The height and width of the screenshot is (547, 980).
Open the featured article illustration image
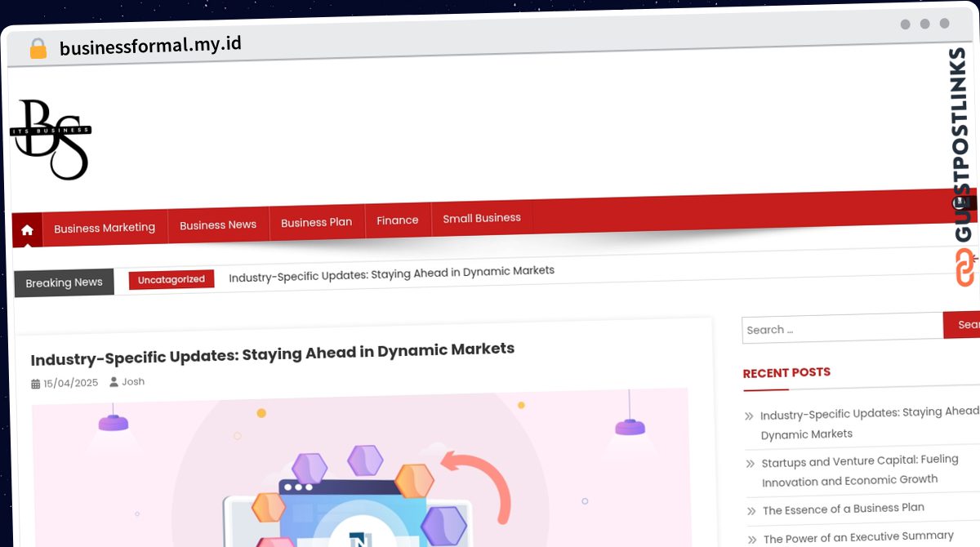360,468
